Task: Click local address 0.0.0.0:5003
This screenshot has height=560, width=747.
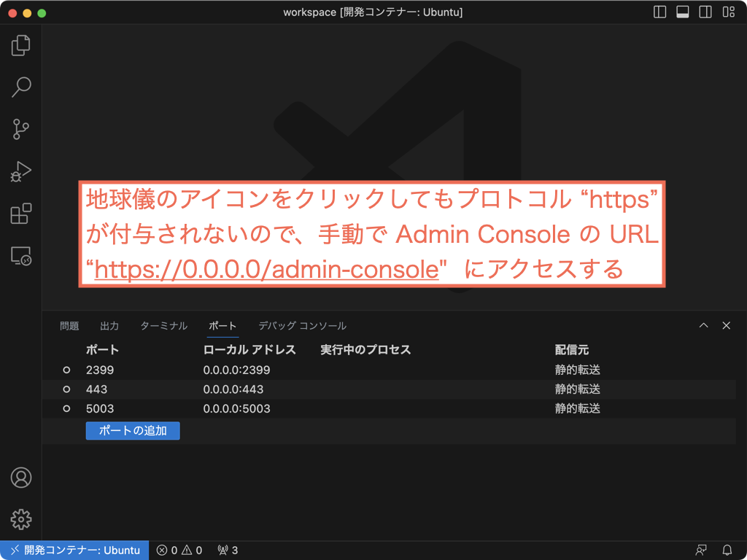Action: pos(237,408)
